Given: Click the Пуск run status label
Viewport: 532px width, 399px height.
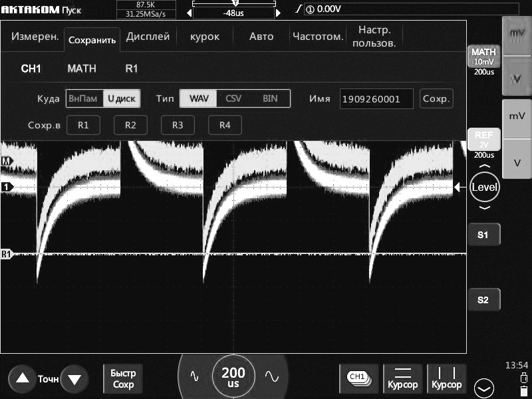Looking at the screenshot, I should click(x=72, y=10).
